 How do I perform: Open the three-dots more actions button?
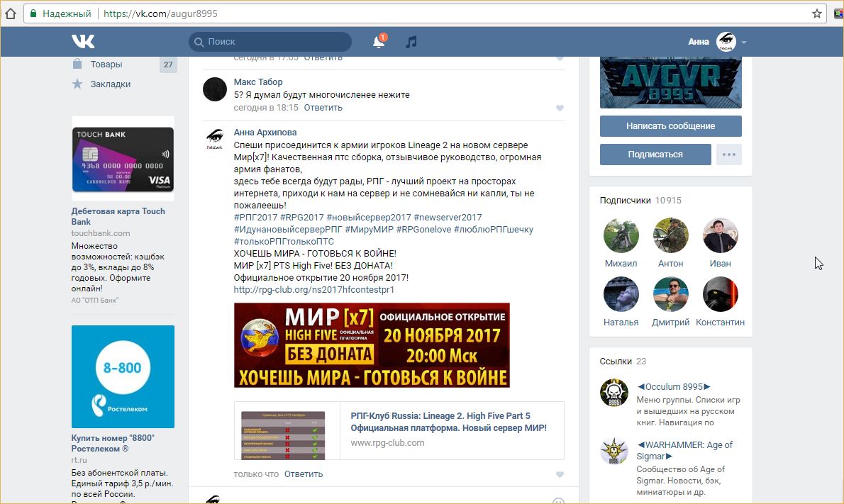pyautogui.click(x=729, y=155)
